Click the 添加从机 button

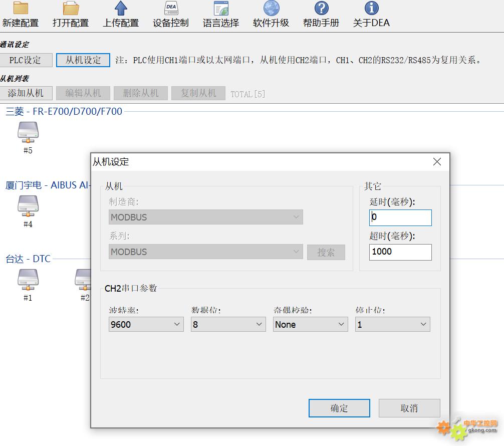click(26, 93)
